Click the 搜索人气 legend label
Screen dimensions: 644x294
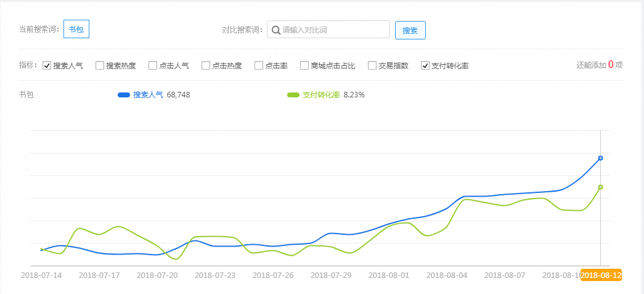coord(148,95)
